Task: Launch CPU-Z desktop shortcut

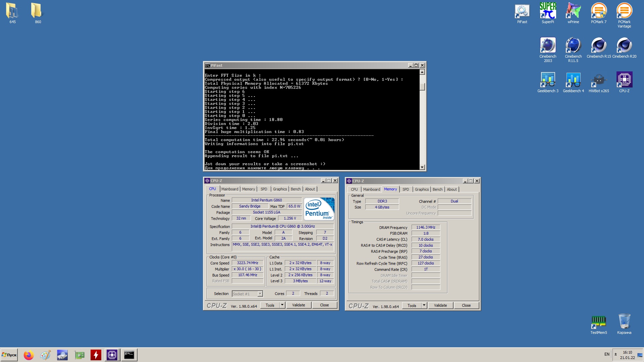Action: click(624, 82)
